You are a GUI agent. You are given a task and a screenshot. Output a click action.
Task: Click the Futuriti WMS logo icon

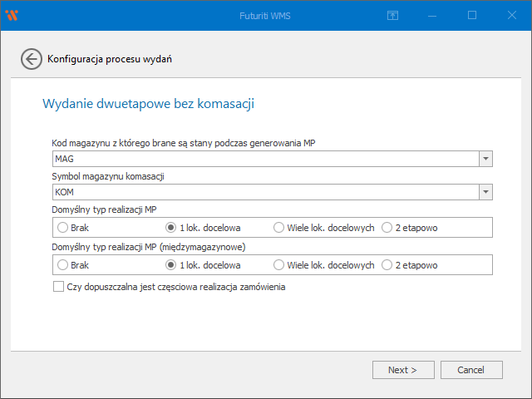tap(12, 15)
